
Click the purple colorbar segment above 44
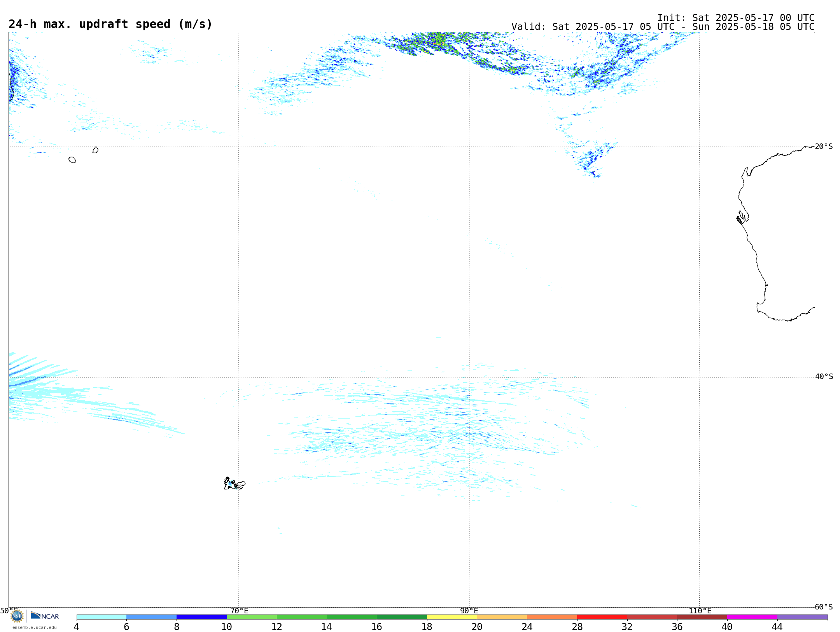[802, 617]
